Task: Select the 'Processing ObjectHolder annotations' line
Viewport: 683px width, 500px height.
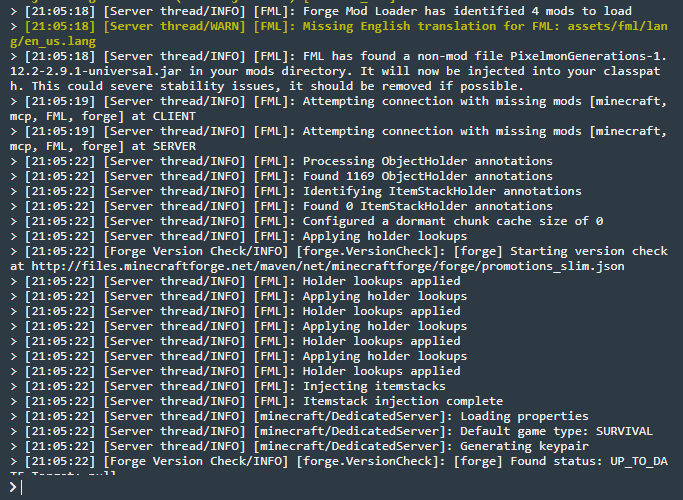Action: tap(281, 161)
